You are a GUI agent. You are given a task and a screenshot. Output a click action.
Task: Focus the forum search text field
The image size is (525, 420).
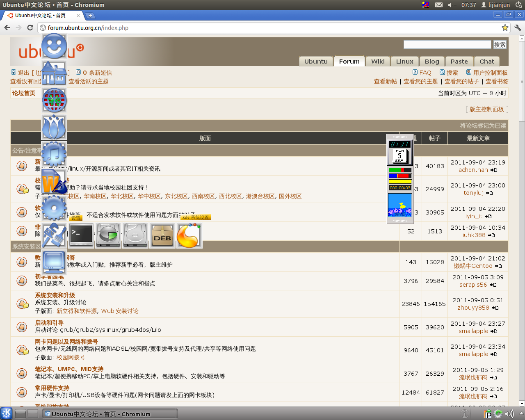tap(447, 45)
